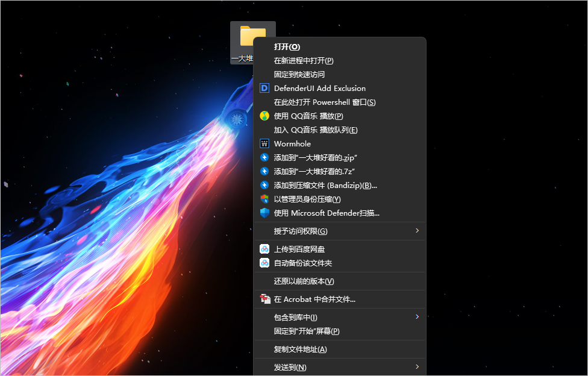The height and width of the screenshot is (376, 588).
Task: Select 添加到压缩文件 (Bandizip)(B)... entry
Action: click(x=340, y=186)
